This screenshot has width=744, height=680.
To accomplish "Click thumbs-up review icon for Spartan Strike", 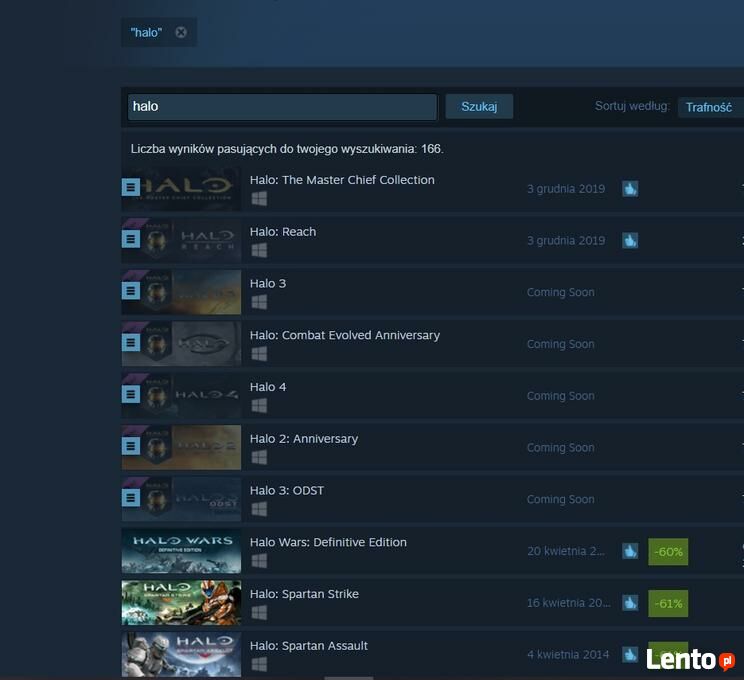I will [x=630, y=603].
